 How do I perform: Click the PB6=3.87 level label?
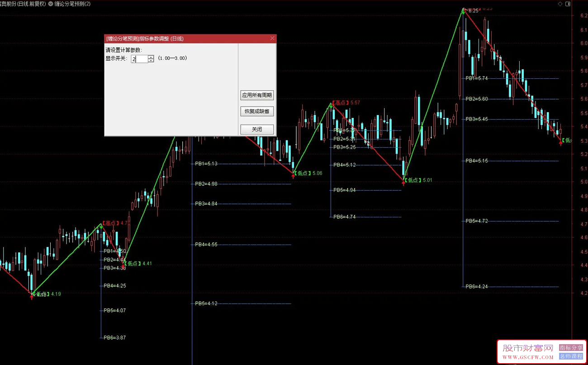115,338
